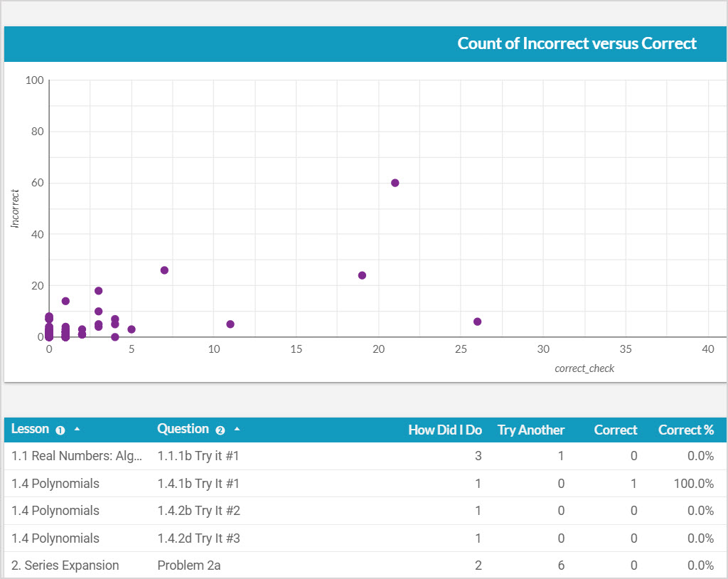
Task: Click the 1.4.2d Try It #3 question cell
Action: coord(198,538)
